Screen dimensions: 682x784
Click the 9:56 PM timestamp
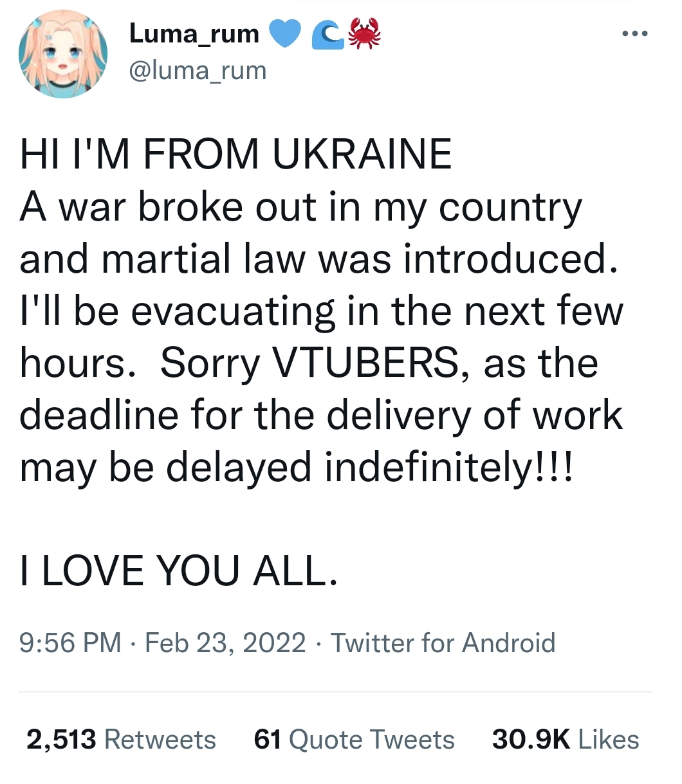(70, 643)
